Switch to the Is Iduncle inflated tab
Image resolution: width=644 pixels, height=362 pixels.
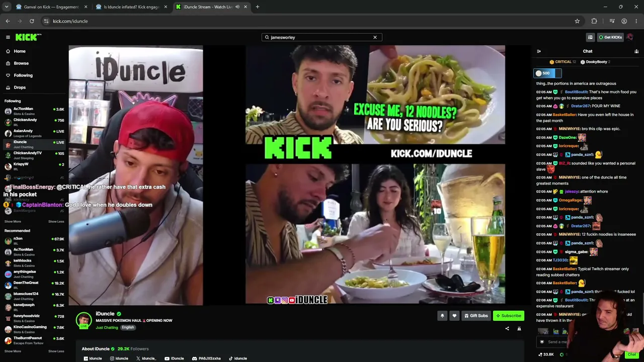[x=132, y=7]
